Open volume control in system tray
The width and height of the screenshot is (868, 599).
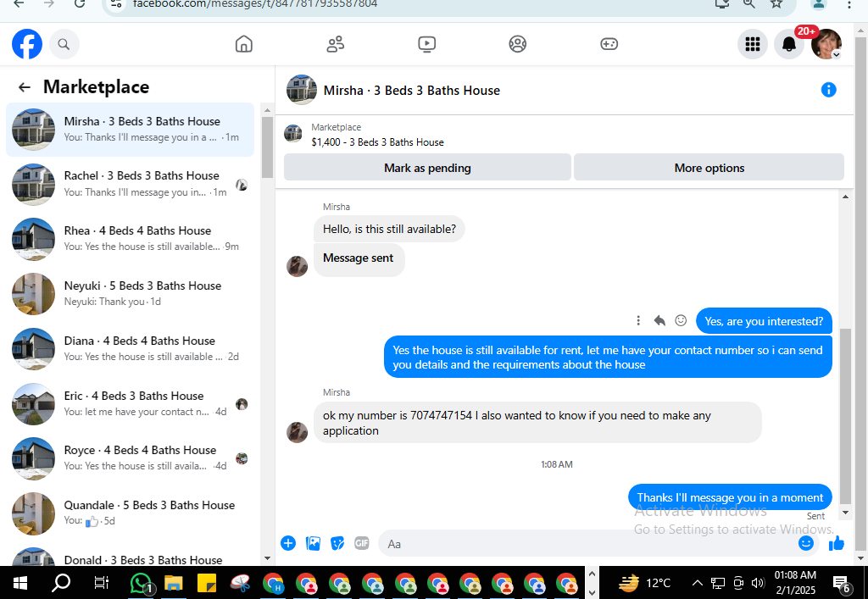(x=758, y=583)
